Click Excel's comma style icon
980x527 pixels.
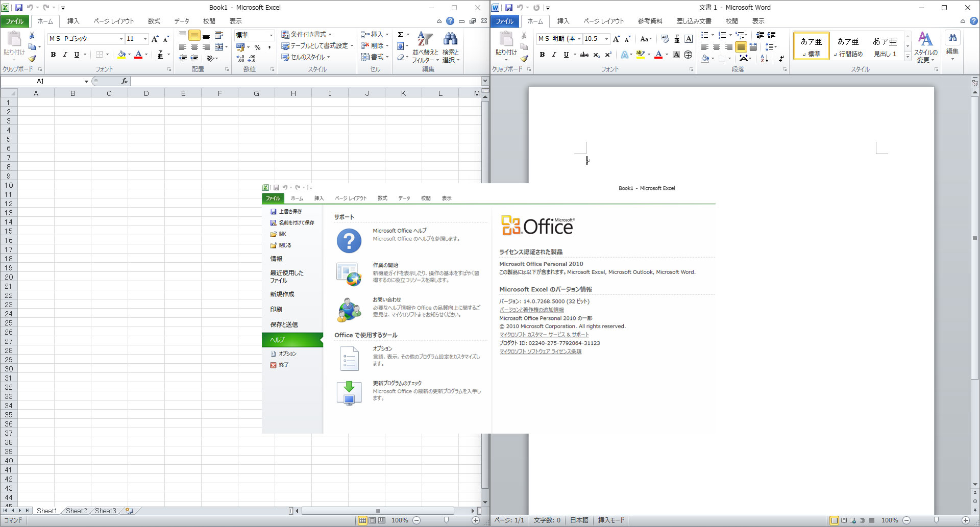269,47
